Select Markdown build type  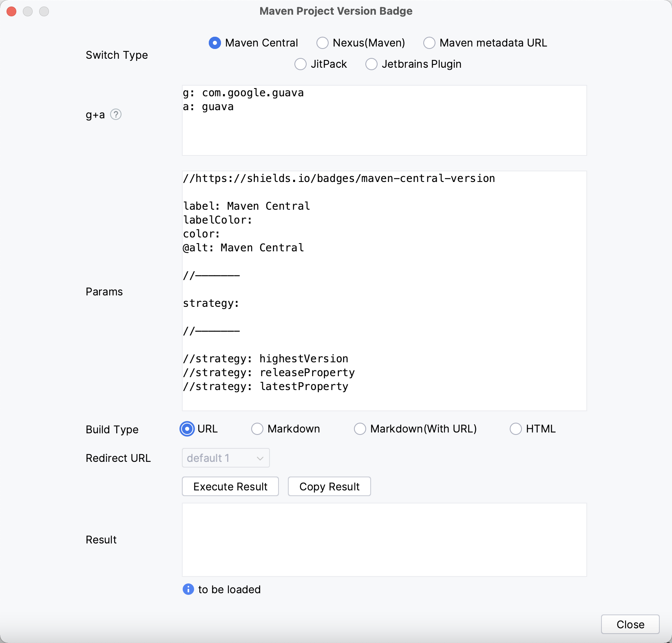point(257,429)
